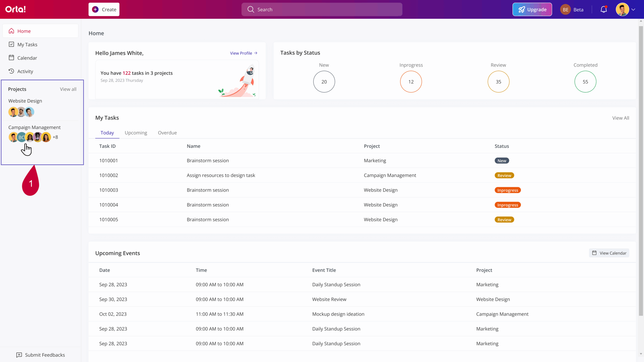Click the Submit Feedbacks chat icon
This screenshot has width=644, height=362.
tap(19, 355)
